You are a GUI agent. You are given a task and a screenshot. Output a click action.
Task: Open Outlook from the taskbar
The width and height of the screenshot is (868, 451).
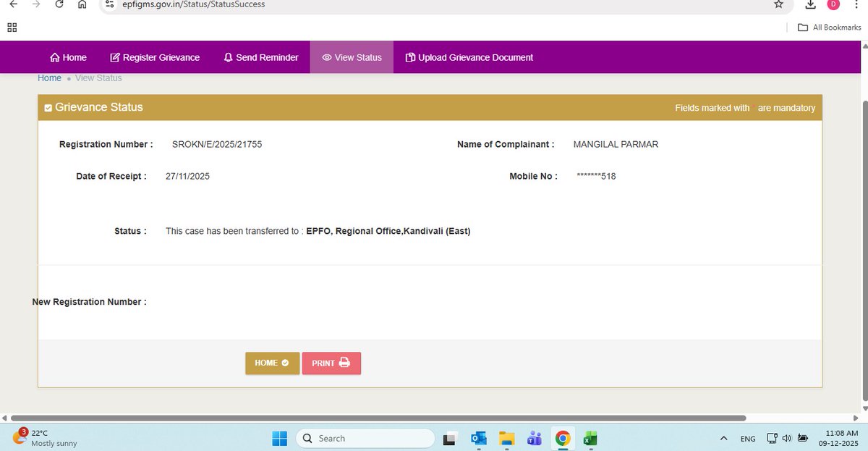coord(479,438)
